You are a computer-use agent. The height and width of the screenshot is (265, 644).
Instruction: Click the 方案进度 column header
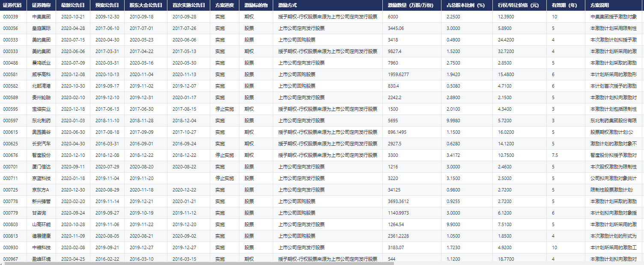[x=224, y=5]
